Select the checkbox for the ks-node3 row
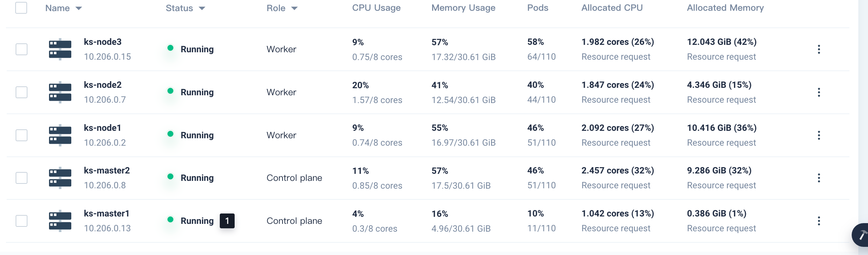 tap(21, 49)
